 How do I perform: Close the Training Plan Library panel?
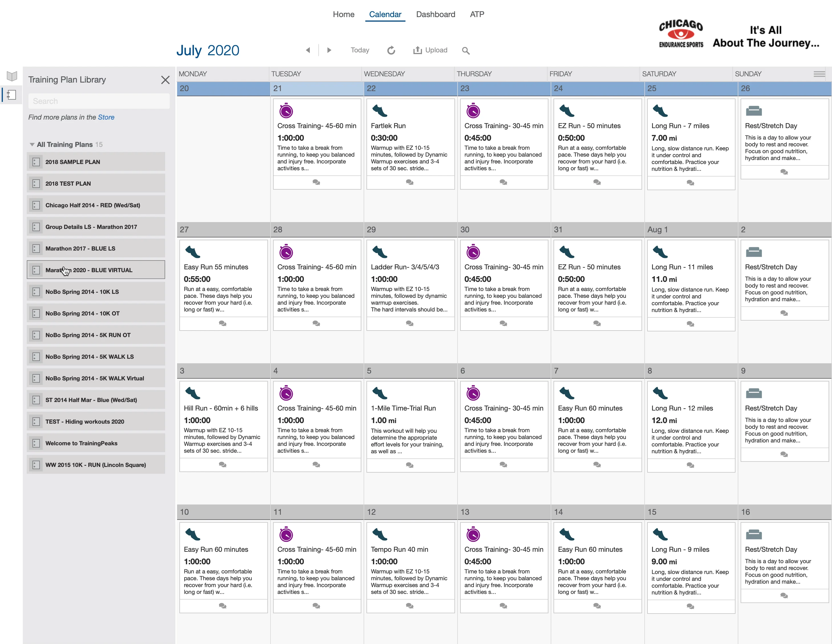pyautogui.click(x=165, y=80)
